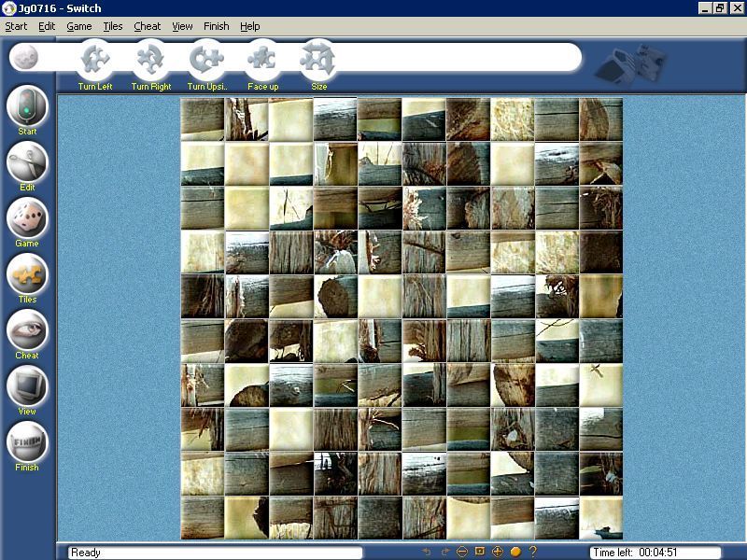Choose the Turn Upside-down tool
This screenshot has width=747, height=560.
(205, 62)
